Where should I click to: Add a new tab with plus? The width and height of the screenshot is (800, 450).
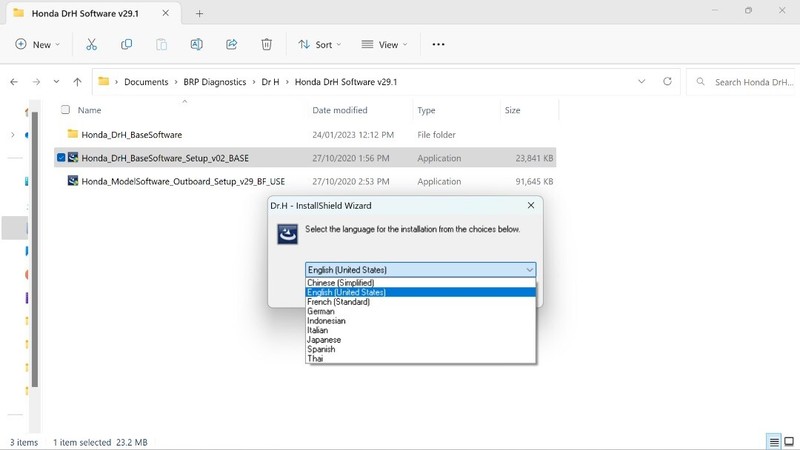pos(199,14)
